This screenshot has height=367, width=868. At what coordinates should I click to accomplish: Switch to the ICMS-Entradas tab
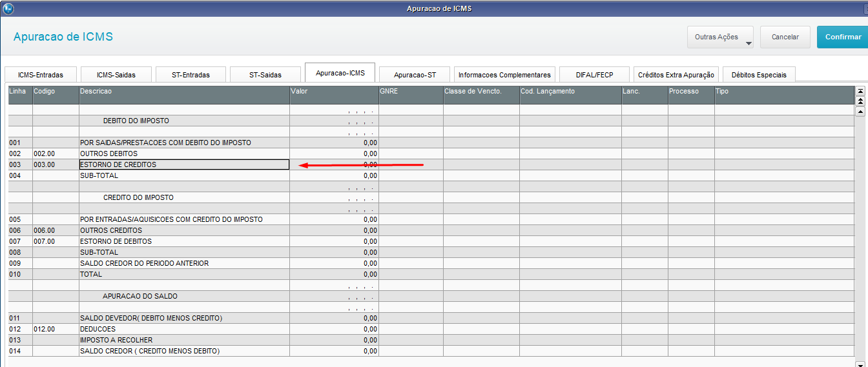41,75
